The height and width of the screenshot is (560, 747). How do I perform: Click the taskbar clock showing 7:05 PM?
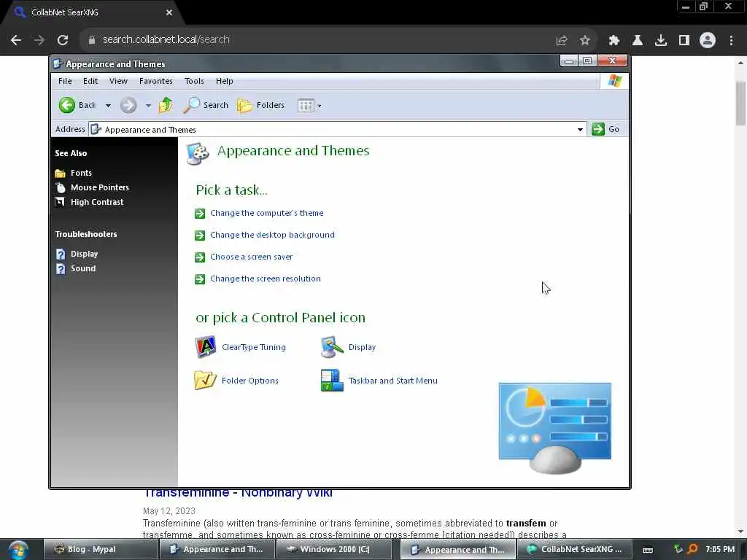(720, 550)
